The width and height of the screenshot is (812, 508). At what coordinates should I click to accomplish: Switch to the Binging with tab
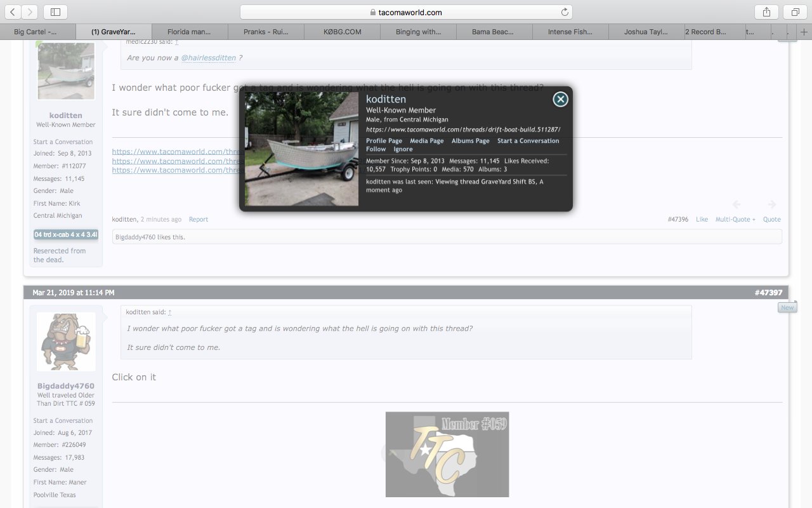pos(418,32)
